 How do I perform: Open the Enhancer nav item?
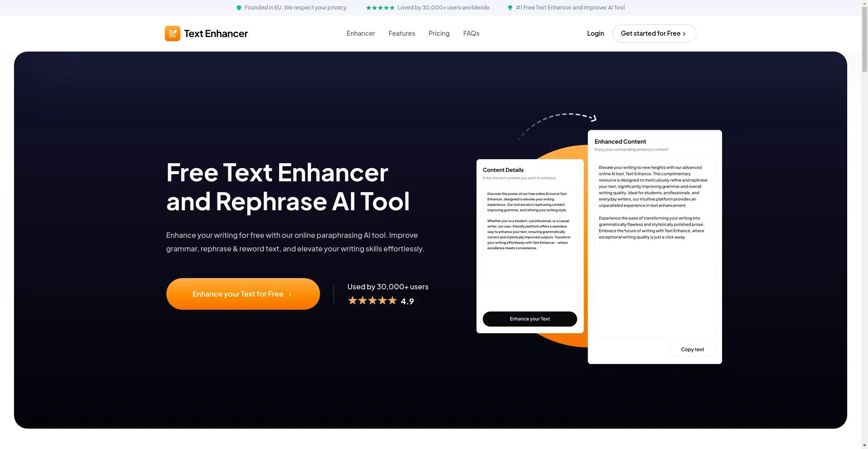coord(361,33)
